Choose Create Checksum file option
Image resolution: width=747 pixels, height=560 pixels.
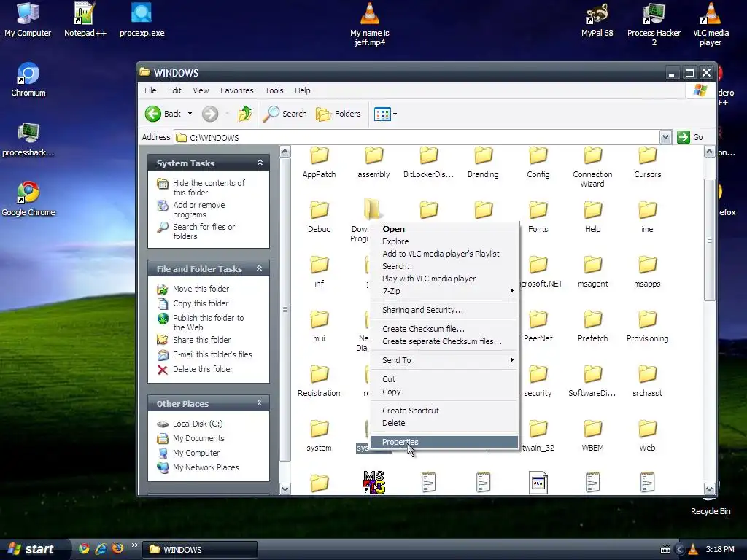tap(444, 329)
